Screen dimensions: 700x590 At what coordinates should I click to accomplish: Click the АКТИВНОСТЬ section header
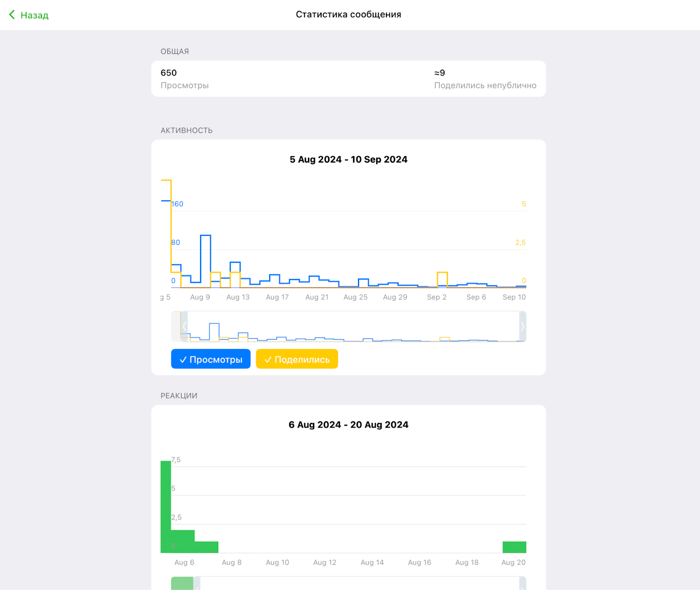pos(186,130)
